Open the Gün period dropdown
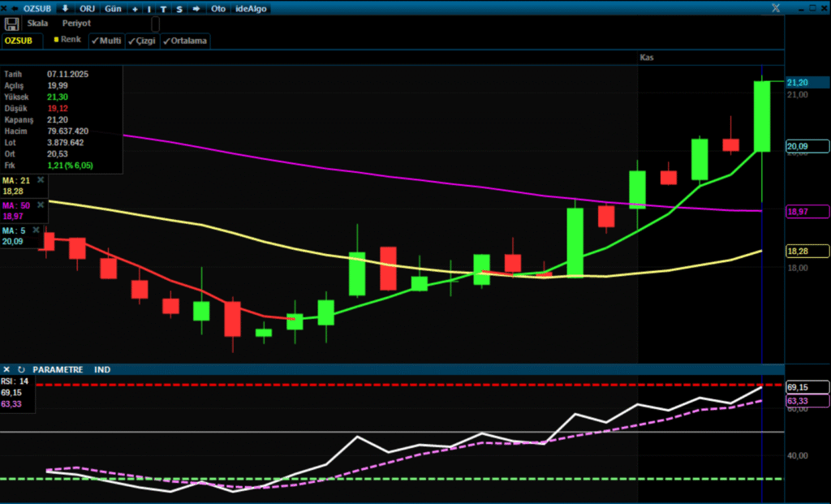Image resolution: width=831 pixels, height=504 pixels. coord(113,8)
